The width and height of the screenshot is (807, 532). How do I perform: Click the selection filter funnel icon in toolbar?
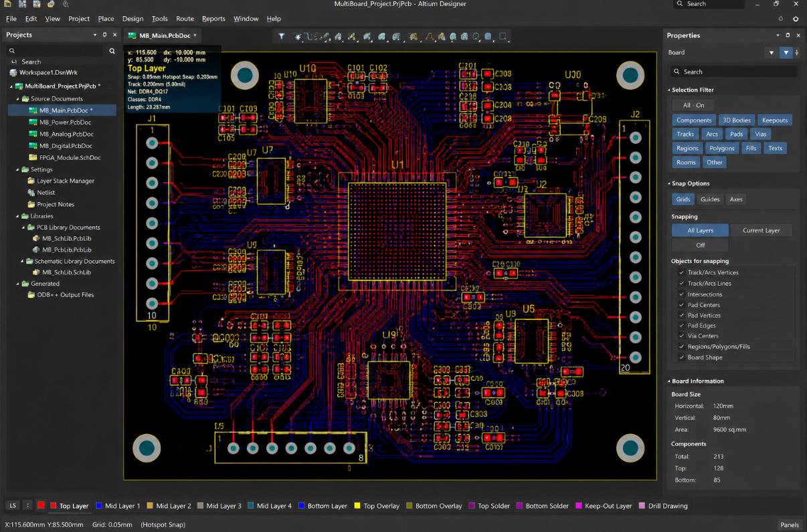click(x=282, y=36)
